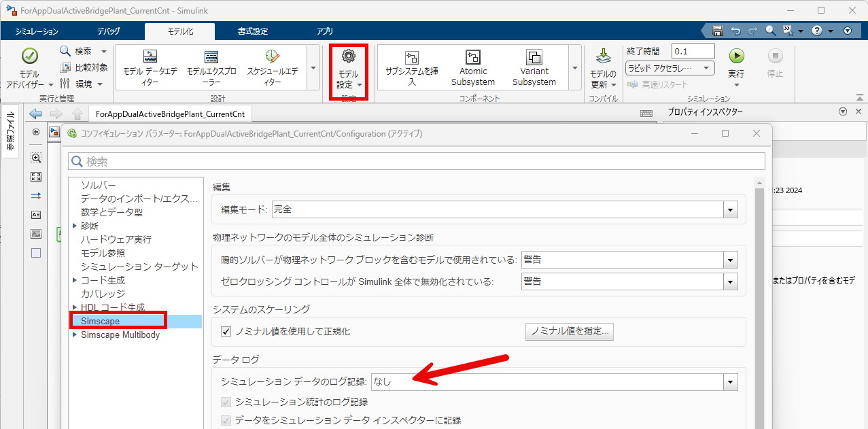Viewport: 868px width, 429px height.
Task: Expand the コンポーネント gallery arrow
Action: pyautogui.click(x=575, y=68)
